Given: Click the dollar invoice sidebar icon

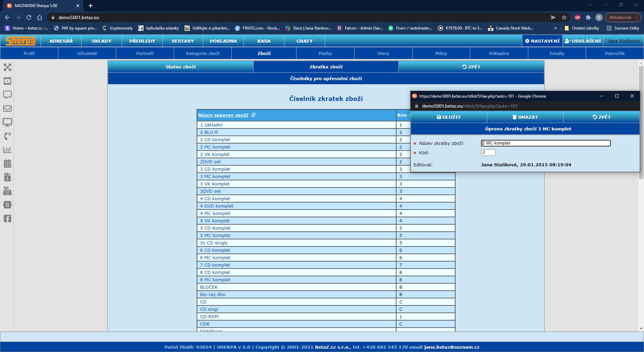Looking at the screenshot, I should pos(7,177).
